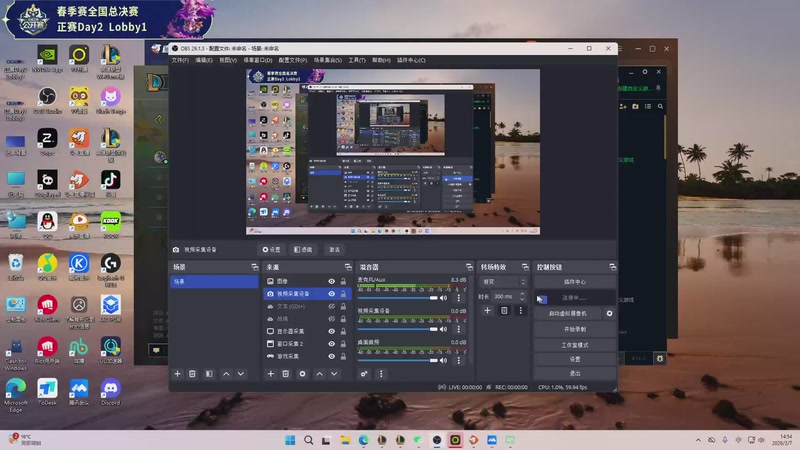Open the 渐变 transition type dropdown
The height and width of the screenshot is (450, 800).
503,282
